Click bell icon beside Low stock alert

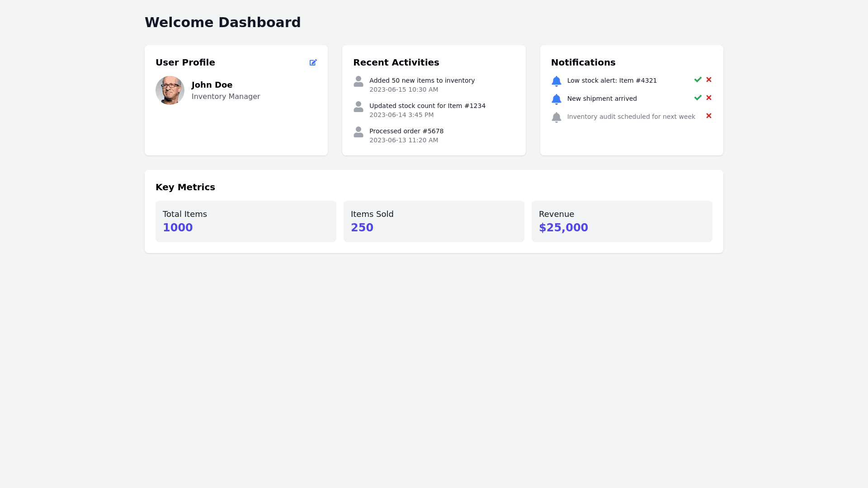[x=556, y=81]
